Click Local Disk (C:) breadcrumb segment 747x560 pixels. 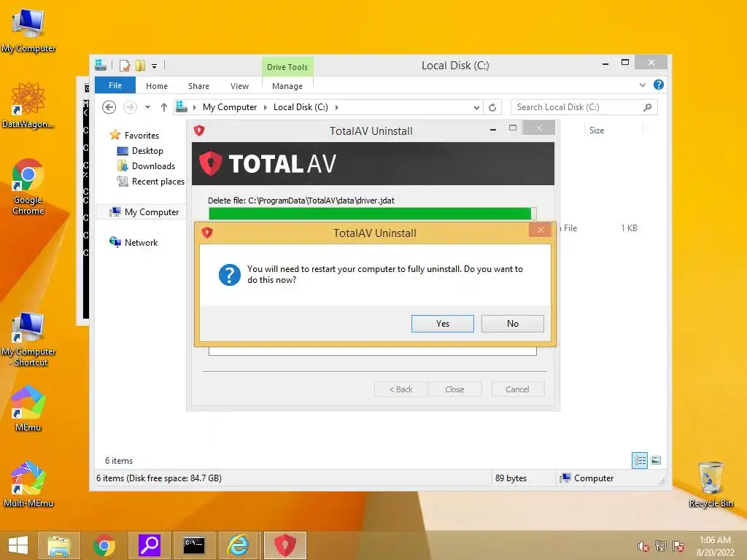tap(301, 107)
